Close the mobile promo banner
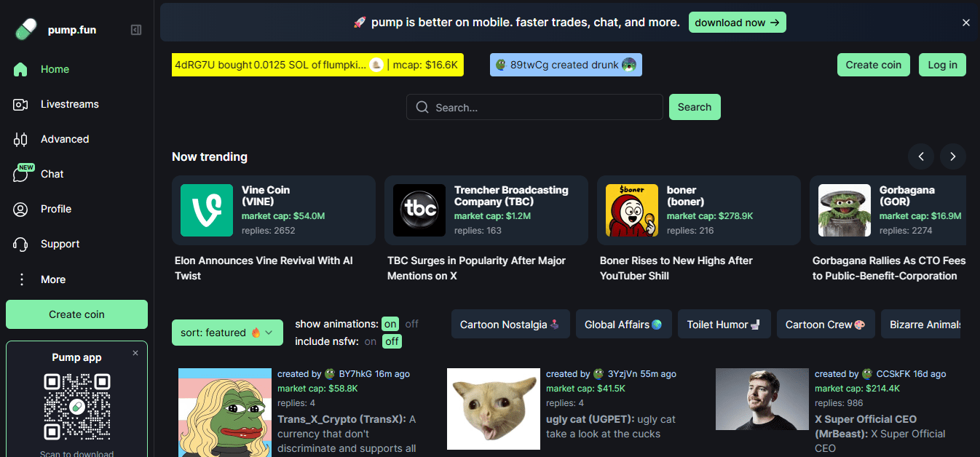Viewport: 980px width, 457px height. coord(966,23)
